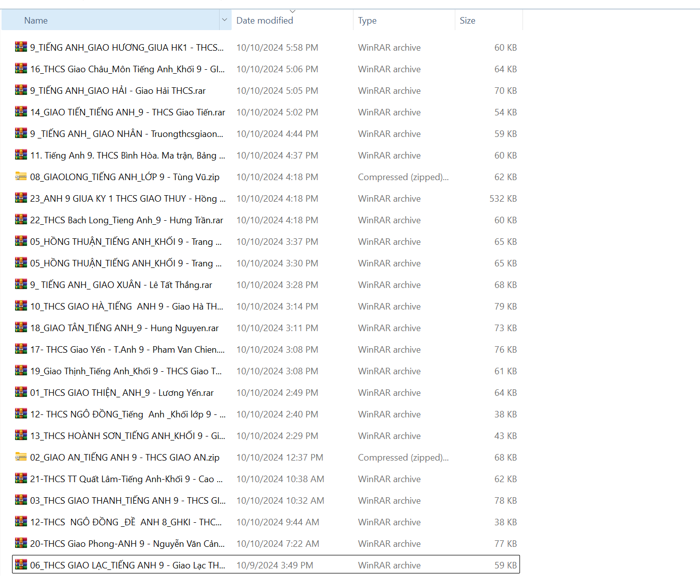
Task: Click the icon of 01_THCS GIAO THIỆN_ ANH_9
Action: coord(21,392)
